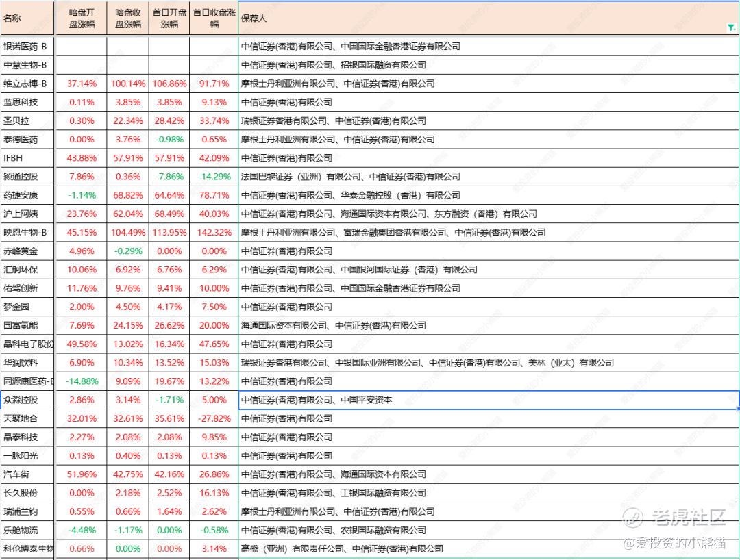Select the 10.06% cell for 汇舸环保
This screenshot has width=740, height=560.
[x=81, y=270]
